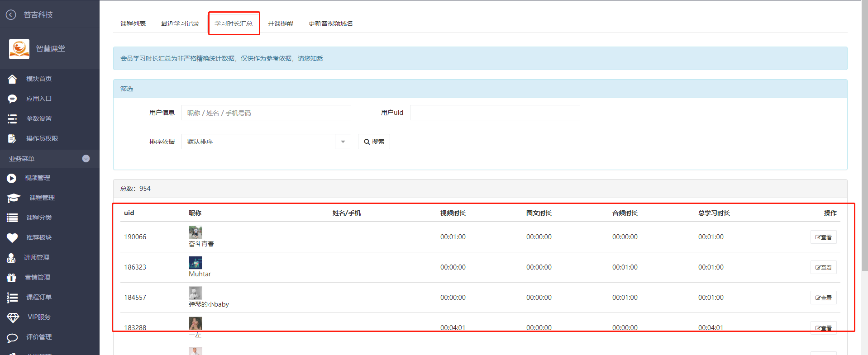
Task: Open 课程订单 numbered list icon
Action: [x=12, y=298]
